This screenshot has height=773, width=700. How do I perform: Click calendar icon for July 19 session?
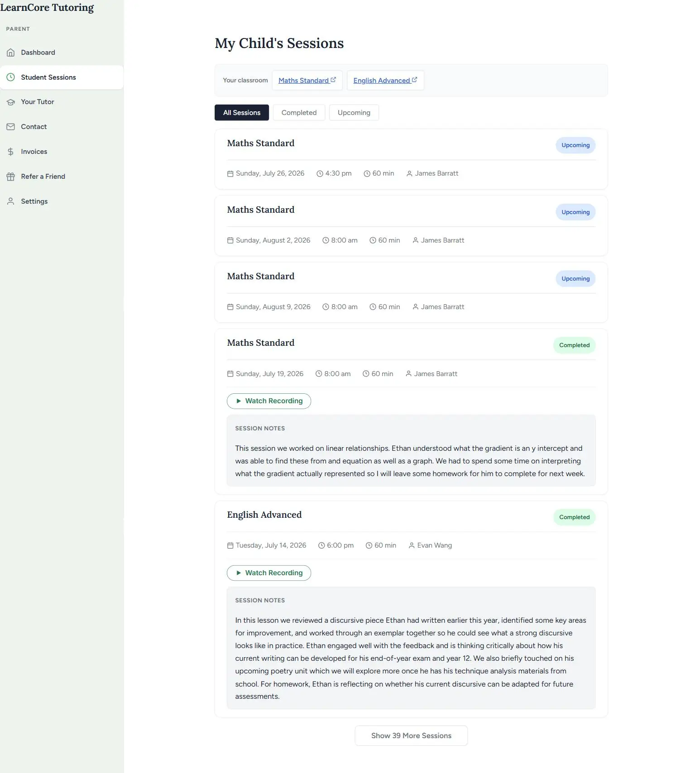(x=230, y=374)
